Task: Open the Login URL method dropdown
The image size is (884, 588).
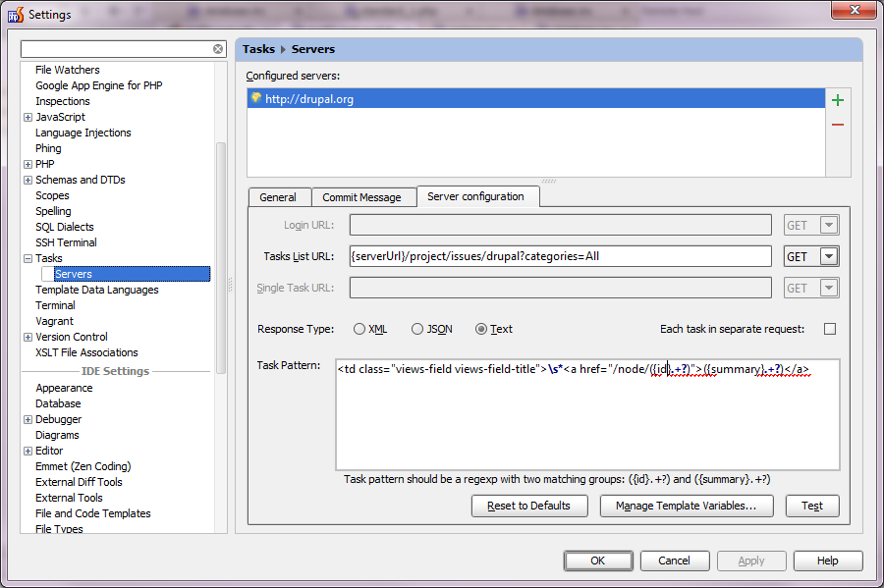Action: tap(828, 226)
